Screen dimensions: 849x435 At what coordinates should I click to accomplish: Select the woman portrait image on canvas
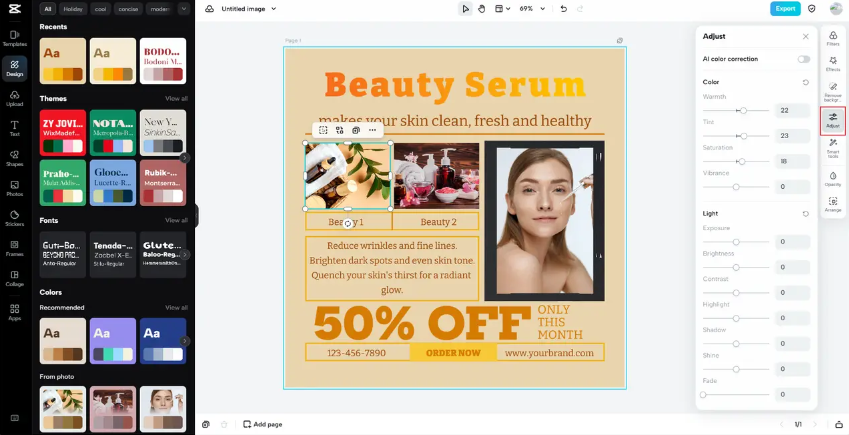(x=544, y=221)
